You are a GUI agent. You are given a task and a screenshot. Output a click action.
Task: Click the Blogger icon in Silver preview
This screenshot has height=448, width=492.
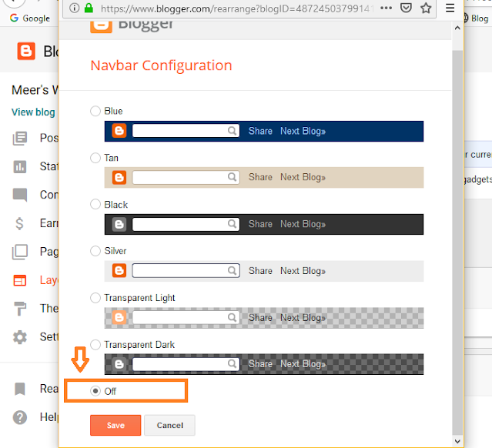(119, 271)
